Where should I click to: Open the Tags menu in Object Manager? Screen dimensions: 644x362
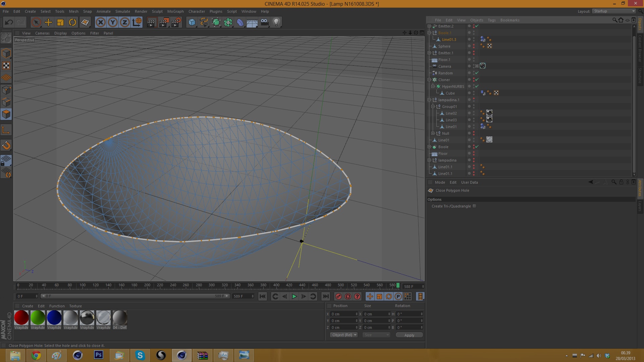point(491,20)
